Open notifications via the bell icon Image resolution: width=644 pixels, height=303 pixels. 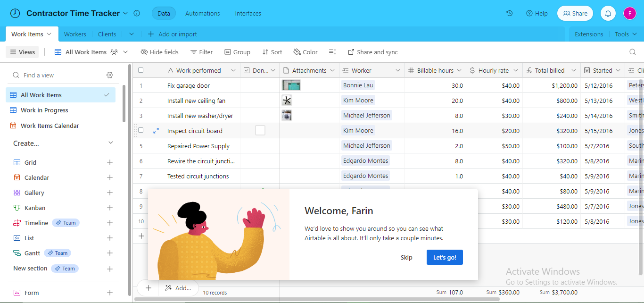(x=608, y=13)
